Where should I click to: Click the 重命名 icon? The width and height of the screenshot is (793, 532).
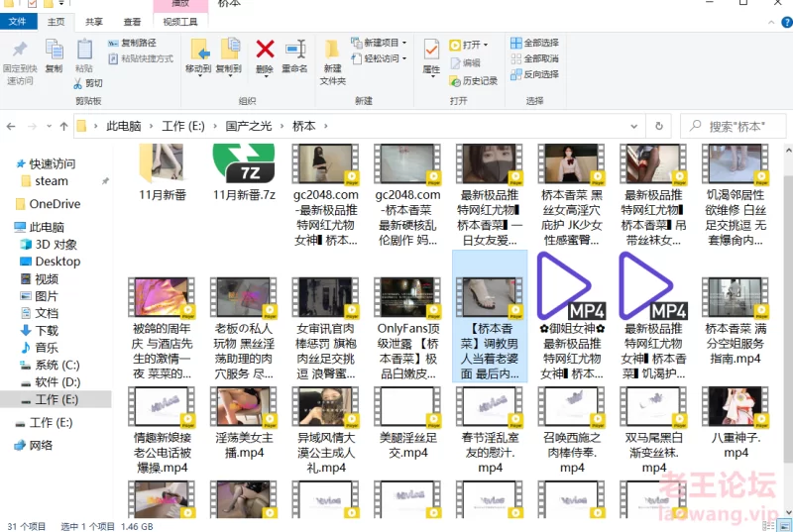[294, 50]
